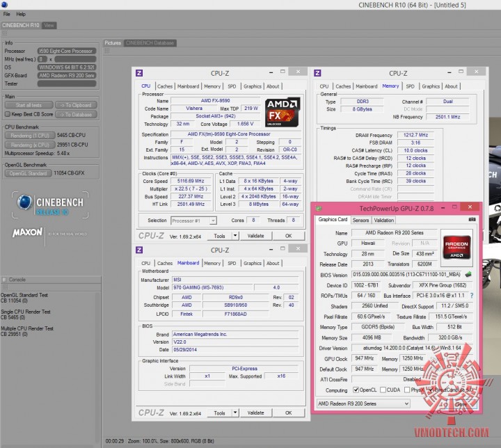501x448 pixels.
Task: Toggle the DirectCompute 5.0 checkbox
Action: (x=431, y=390)
